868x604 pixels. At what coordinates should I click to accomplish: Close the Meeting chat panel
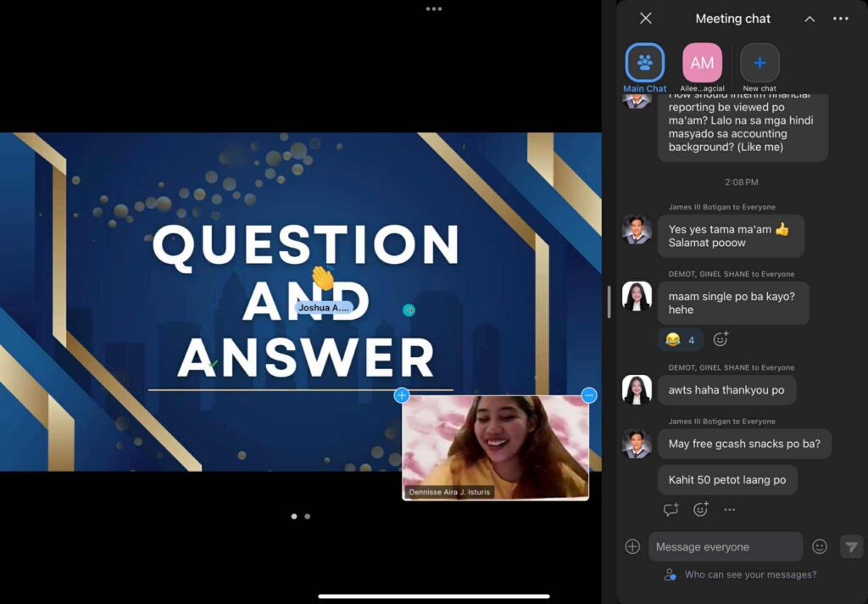[646, 19]
